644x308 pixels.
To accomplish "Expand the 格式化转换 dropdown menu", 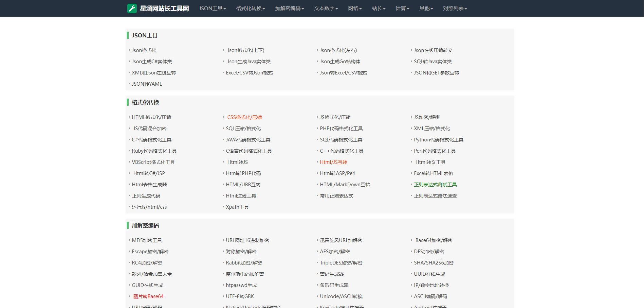I will pyautogui.click(x=251, y=8).
